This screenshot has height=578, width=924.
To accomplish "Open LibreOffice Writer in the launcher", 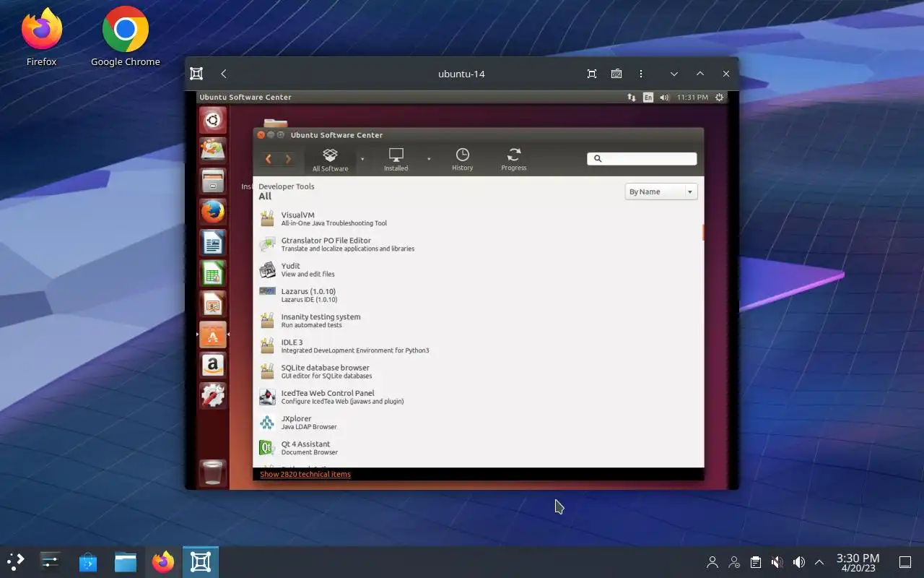I will click(212, 243).
